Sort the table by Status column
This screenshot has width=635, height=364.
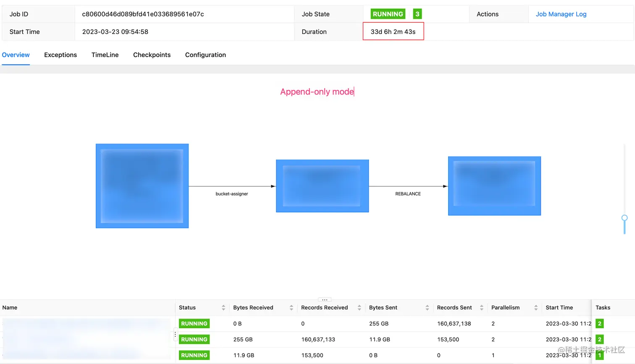[223, 308]
